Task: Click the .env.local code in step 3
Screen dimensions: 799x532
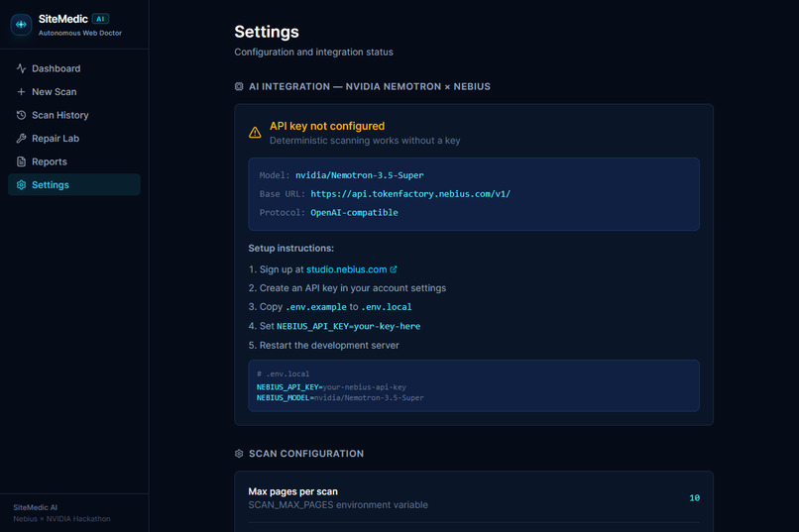Action: pos(387,307)
